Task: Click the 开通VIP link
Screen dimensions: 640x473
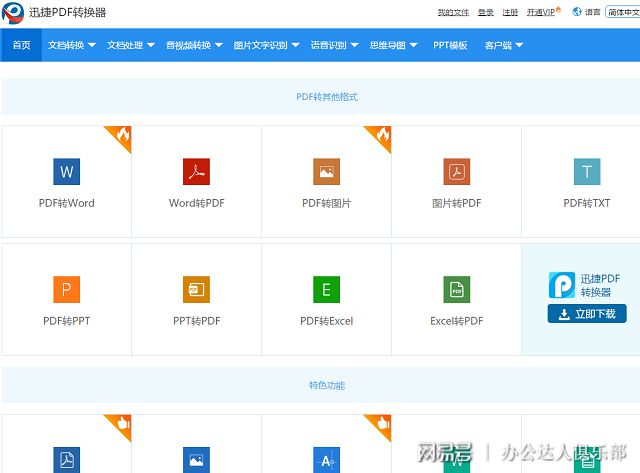Action: tap(543, 12)
